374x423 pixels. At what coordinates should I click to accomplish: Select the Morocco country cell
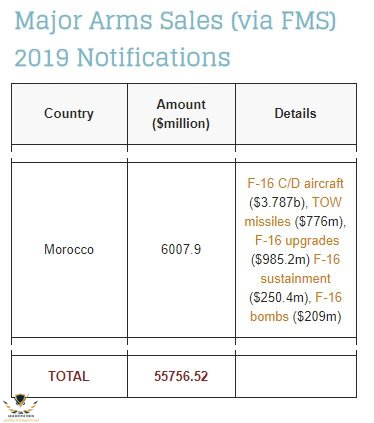[x=69, y=250]
